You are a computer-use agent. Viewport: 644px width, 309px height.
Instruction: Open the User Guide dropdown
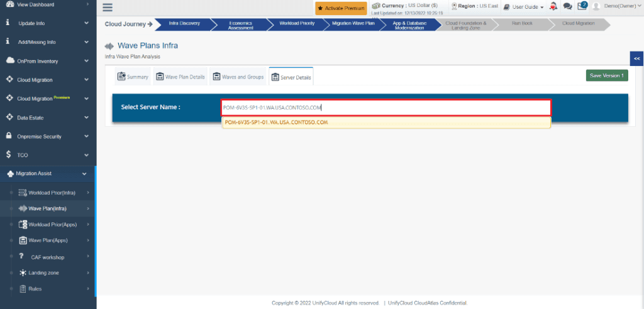(524, 7)
